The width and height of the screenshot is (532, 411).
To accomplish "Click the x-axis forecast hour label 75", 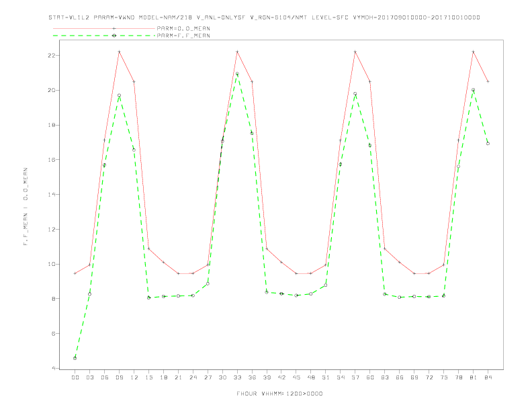I will coord(444,377).
